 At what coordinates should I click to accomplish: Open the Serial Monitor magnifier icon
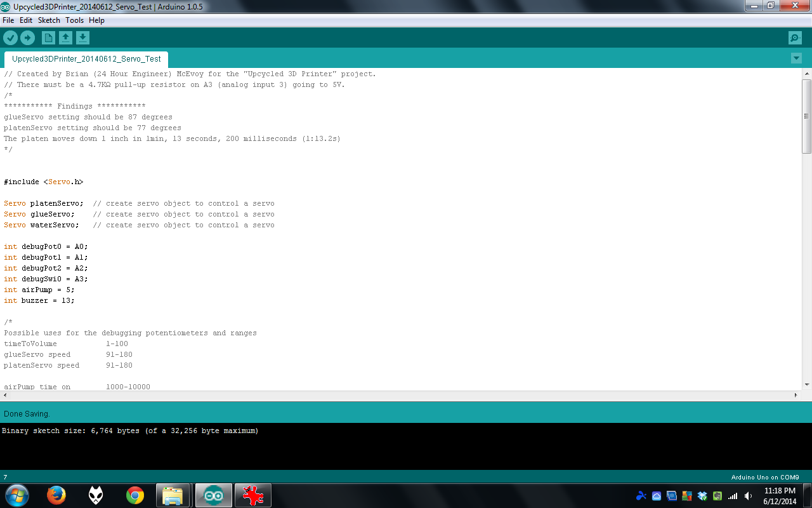point(795,38)
